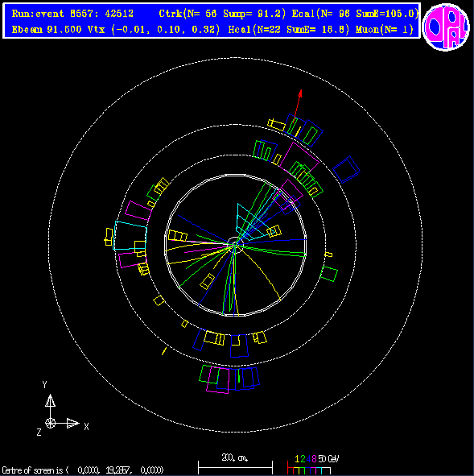
Task: Click the Y axis arrowhead icon
Action: tap(51, 400)
